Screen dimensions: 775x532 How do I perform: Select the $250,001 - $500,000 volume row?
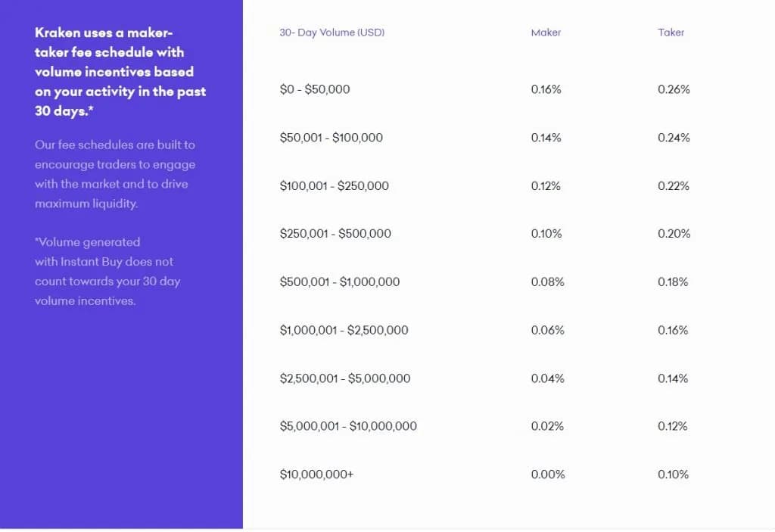335,234
